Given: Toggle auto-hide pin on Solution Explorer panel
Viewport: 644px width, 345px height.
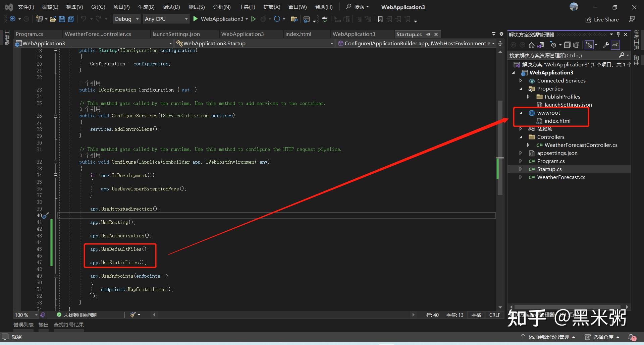Looking at the screenshot, I should [x=618, y=34].
